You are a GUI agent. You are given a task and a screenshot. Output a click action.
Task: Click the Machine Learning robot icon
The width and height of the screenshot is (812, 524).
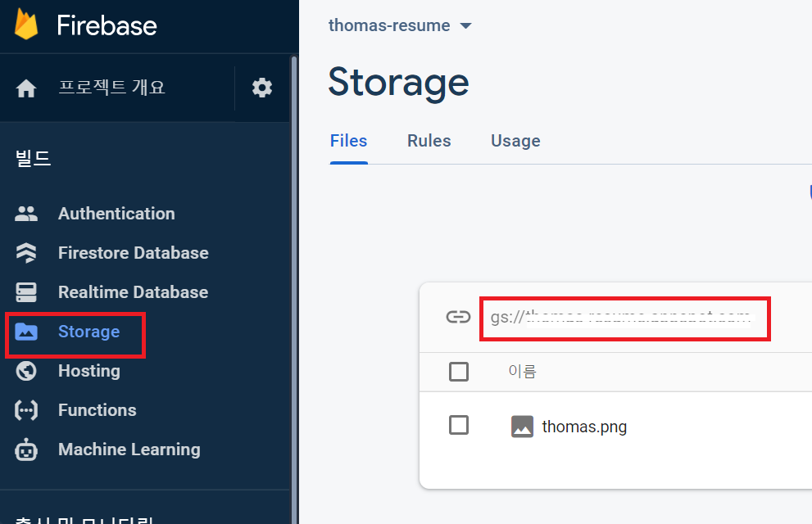click(26, 449)
